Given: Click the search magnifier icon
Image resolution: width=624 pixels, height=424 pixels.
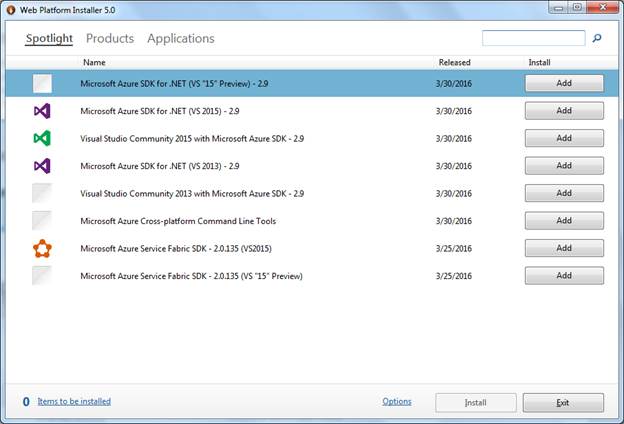Looking at the screenshot, I should click(x=597, y=38).
